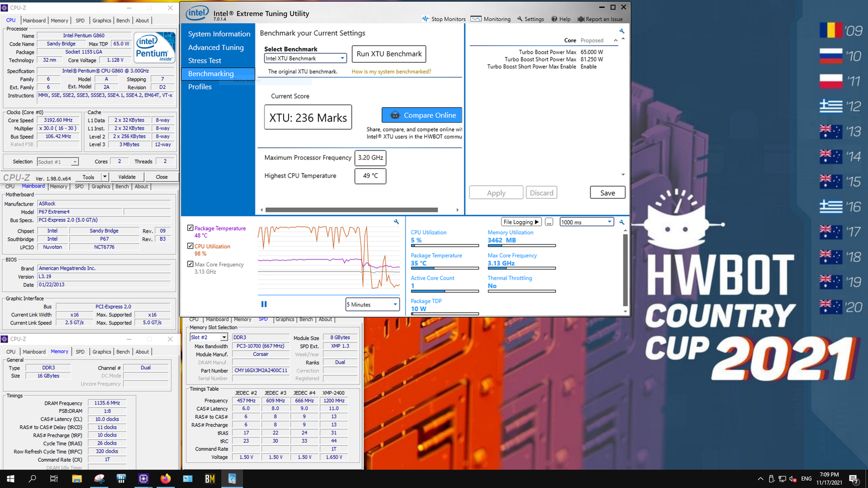Switch to SPD tab in bottom-left CPU-Z window
The width and height of the screenshot is (868, 488).
tap(80, 352)
